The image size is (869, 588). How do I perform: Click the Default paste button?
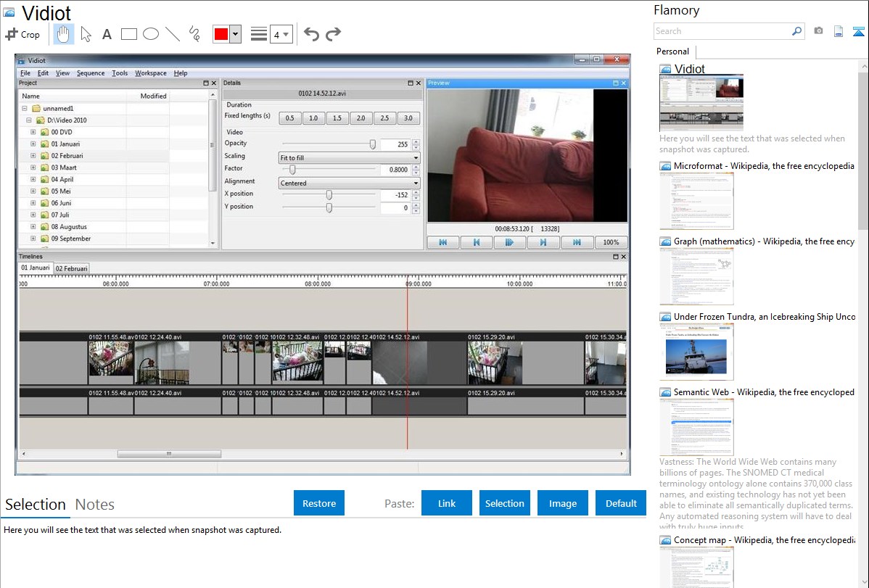(621, 503)
